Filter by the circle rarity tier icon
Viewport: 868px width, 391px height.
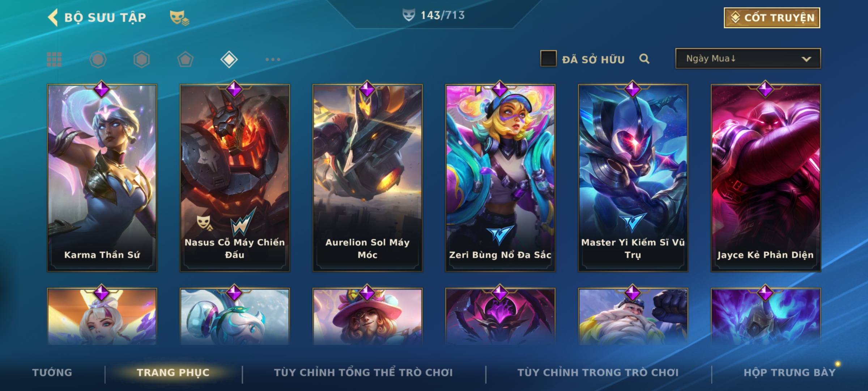pyautogui.click(x=98, y=59)
